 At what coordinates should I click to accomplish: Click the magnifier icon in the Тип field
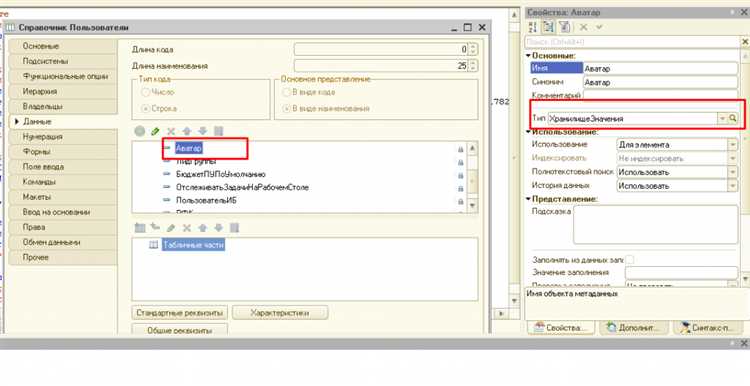click(x=732, y=118)
